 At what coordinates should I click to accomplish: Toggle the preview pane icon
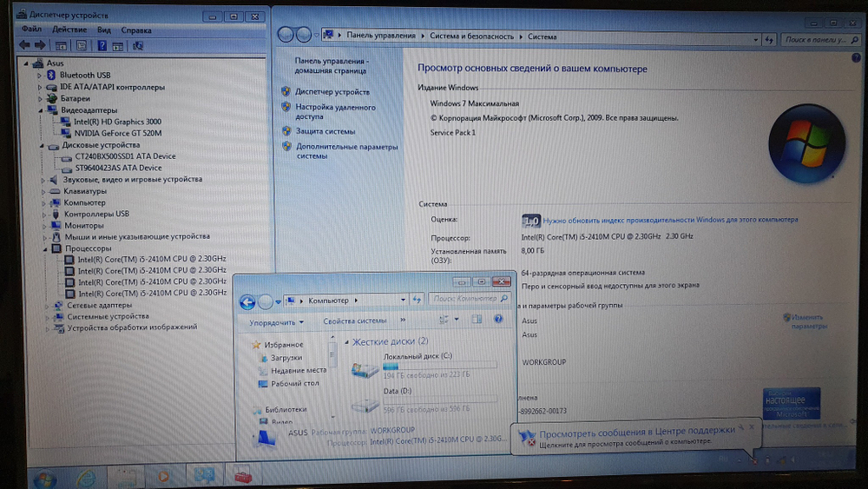[477, 319]
